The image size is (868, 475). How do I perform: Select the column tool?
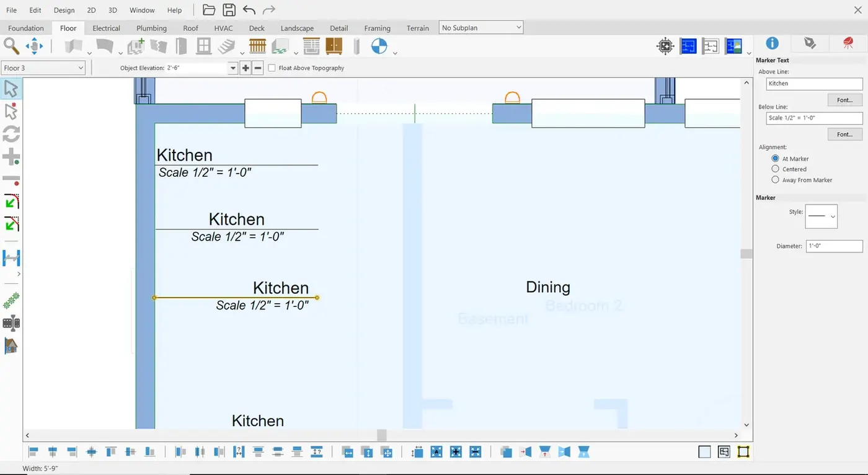[x=356, y=46]
